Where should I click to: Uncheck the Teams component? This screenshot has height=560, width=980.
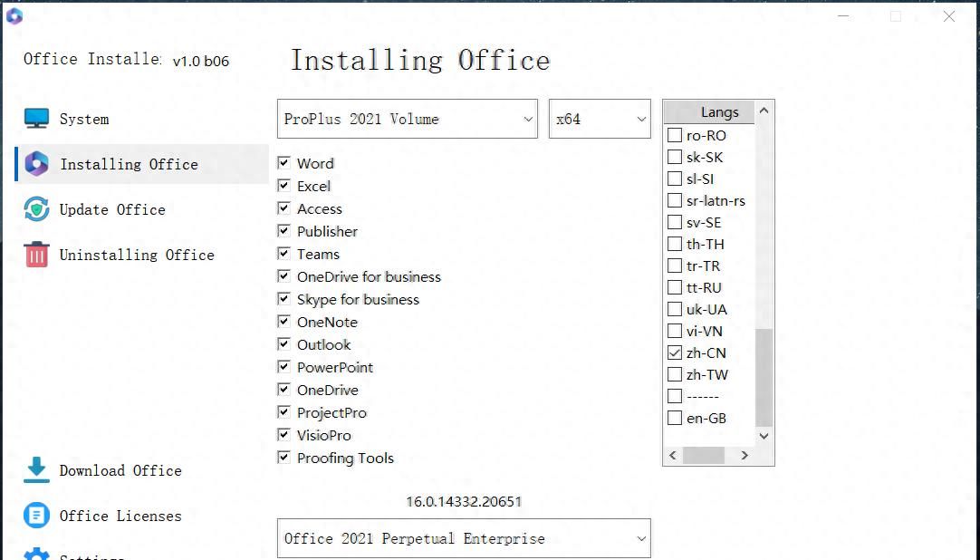(x=284, y=254)
